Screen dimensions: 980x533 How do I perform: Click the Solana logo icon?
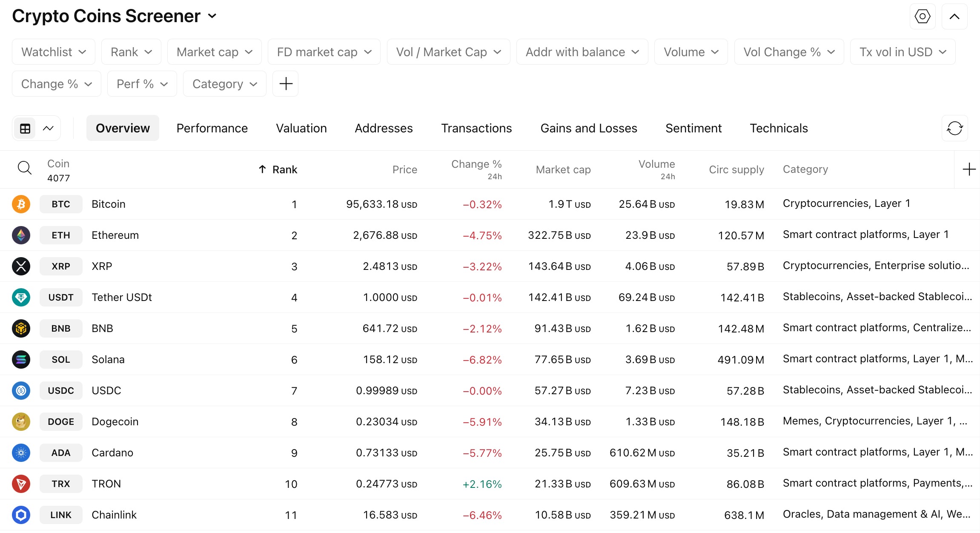(x=21, y=359)
